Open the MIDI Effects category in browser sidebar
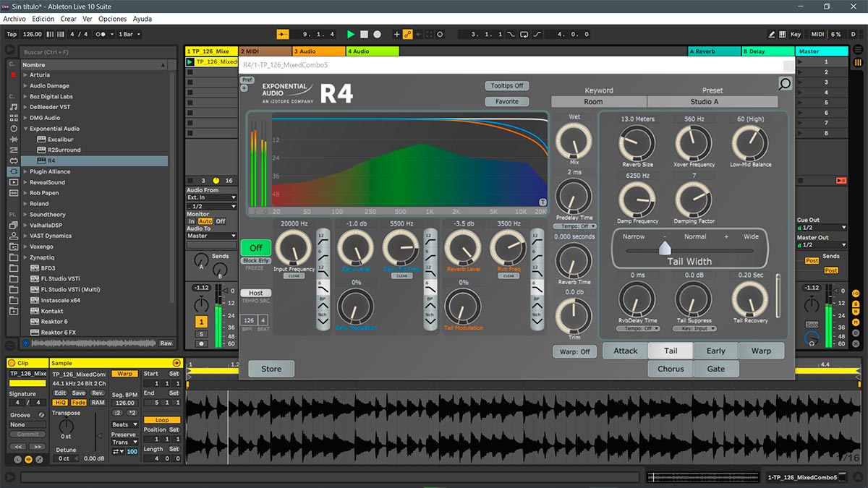 click(12, 150)
